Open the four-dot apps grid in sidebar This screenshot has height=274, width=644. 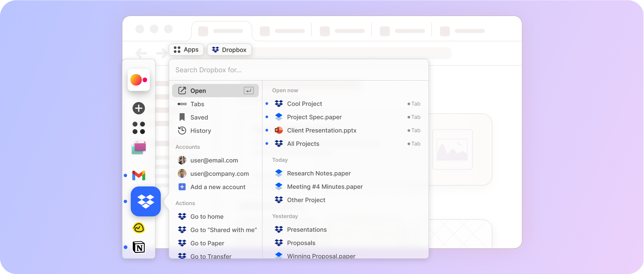tap(139, 128)
